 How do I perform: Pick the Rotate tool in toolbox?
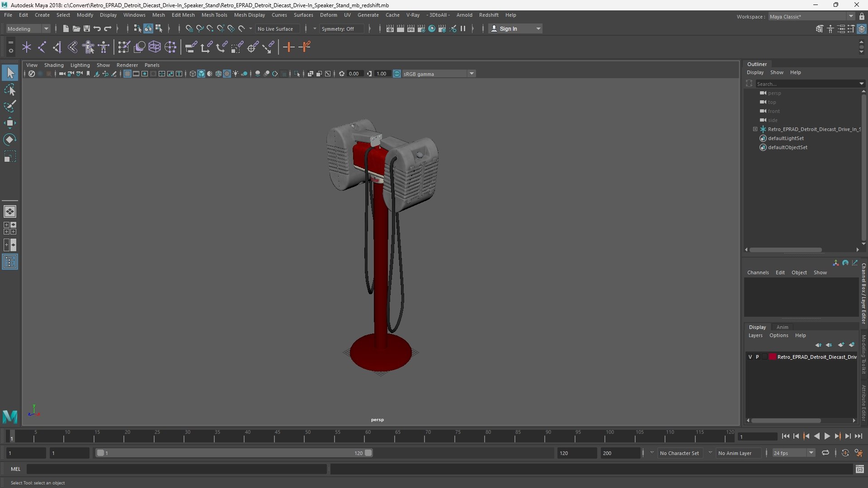10,140
